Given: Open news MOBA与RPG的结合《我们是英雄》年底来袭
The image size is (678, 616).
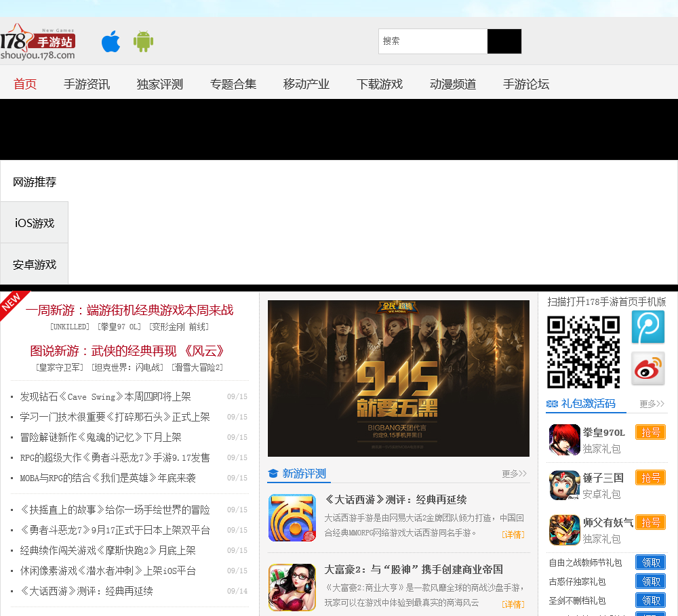Looking at the screenshot, I should click(x=108, y=478).
